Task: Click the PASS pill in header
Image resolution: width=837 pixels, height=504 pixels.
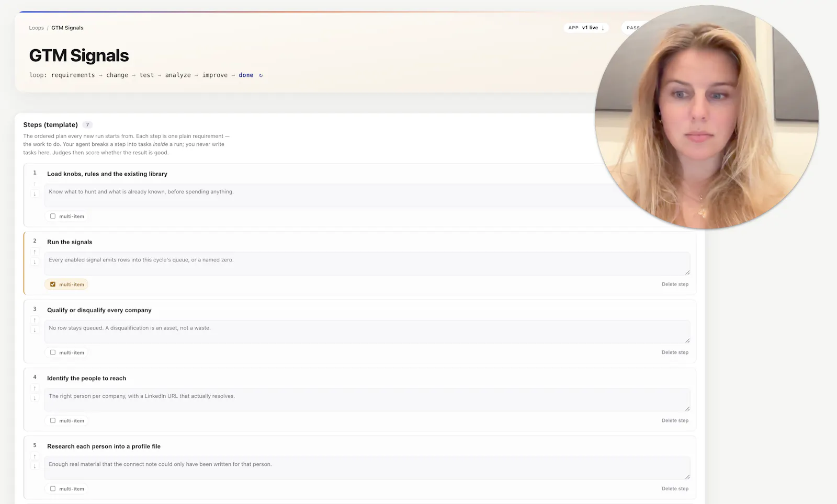Action: pyautogui.click(x=634, y=28)
